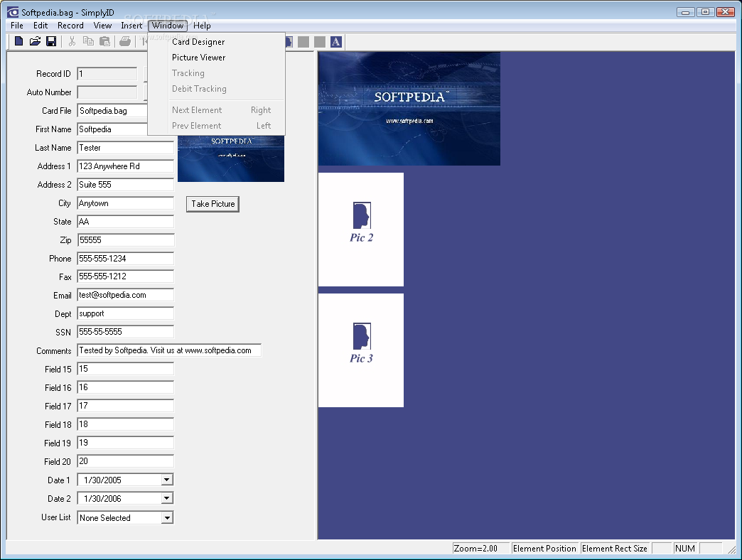Viewport: 742px width, 560px height.
Task: Click the Insert Text 'A' toolbar icon
Action: click(335, 42)
